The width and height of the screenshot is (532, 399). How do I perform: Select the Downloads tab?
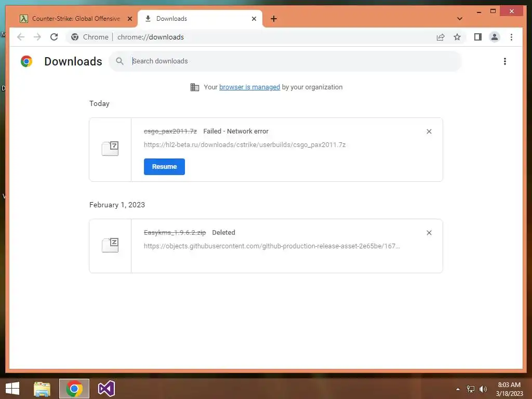click(x=200, y=19)
